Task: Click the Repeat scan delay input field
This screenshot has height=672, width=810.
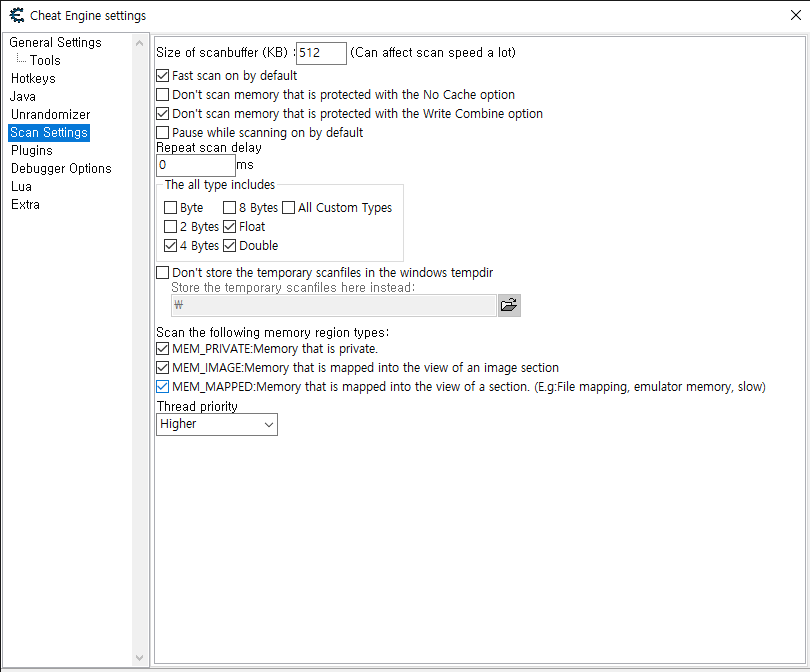Action: 196,165
